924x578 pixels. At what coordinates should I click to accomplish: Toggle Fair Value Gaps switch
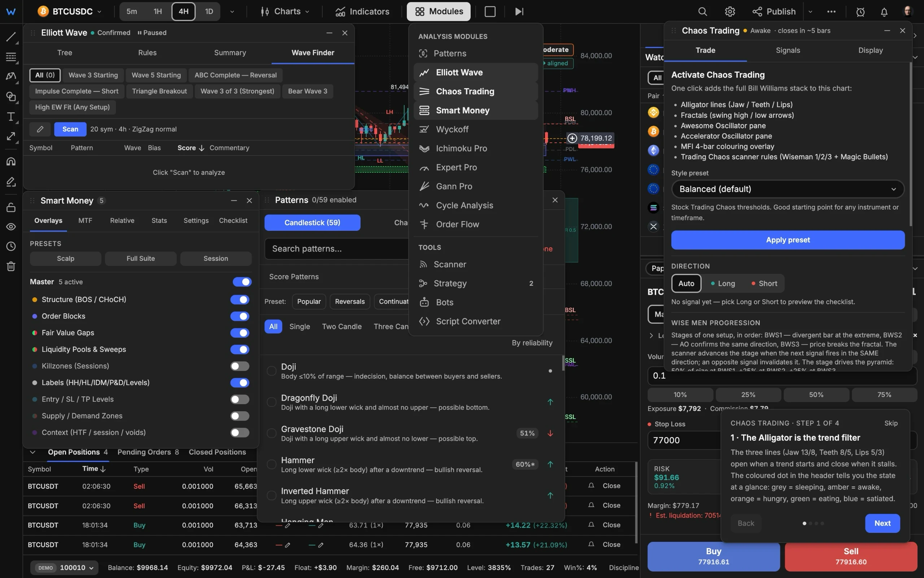240,333
